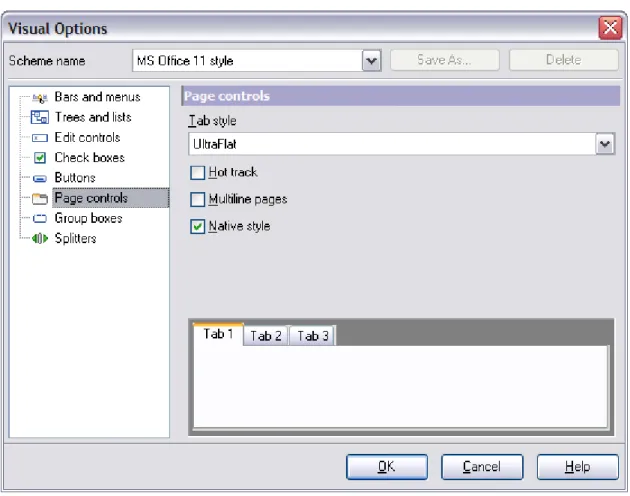The height and width of the screenshot is (496, 630).
Task: Open Help for Visual Options
Action: click(578, 467)
